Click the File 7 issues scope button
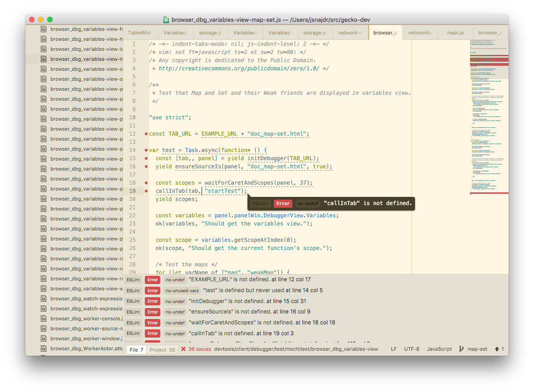 [136, 350]
